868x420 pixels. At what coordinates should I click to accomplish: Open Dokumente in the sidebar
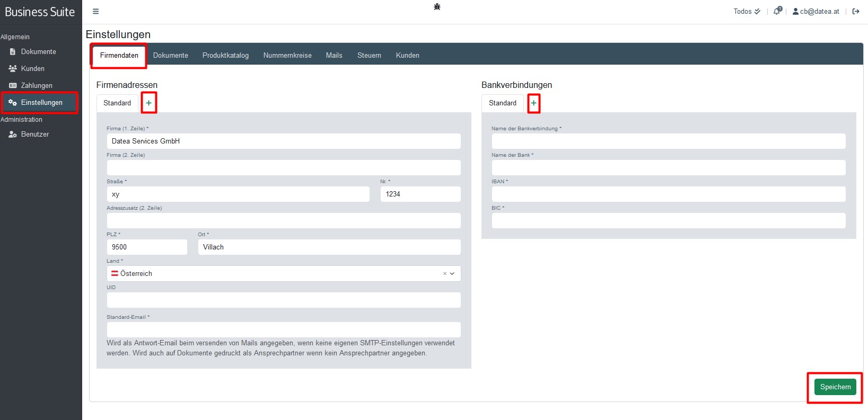38,51
